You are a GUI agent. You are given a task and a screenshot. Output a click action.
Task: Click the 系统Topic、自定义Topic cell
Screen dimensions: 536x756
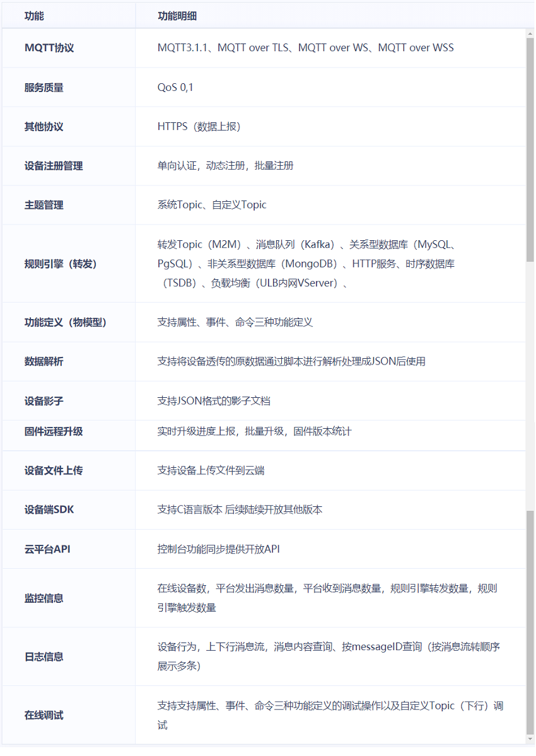(x=212, y=205)
